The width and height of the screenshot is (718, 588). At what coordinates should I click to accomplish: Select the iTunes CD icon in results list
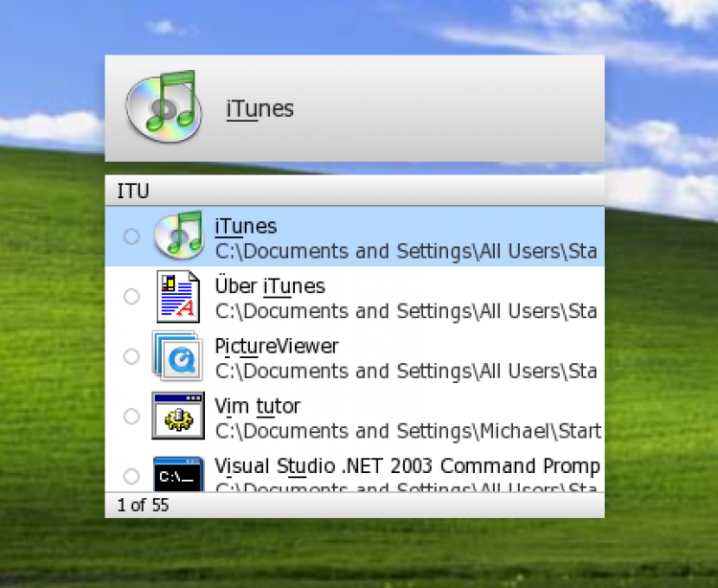[179, 235]
